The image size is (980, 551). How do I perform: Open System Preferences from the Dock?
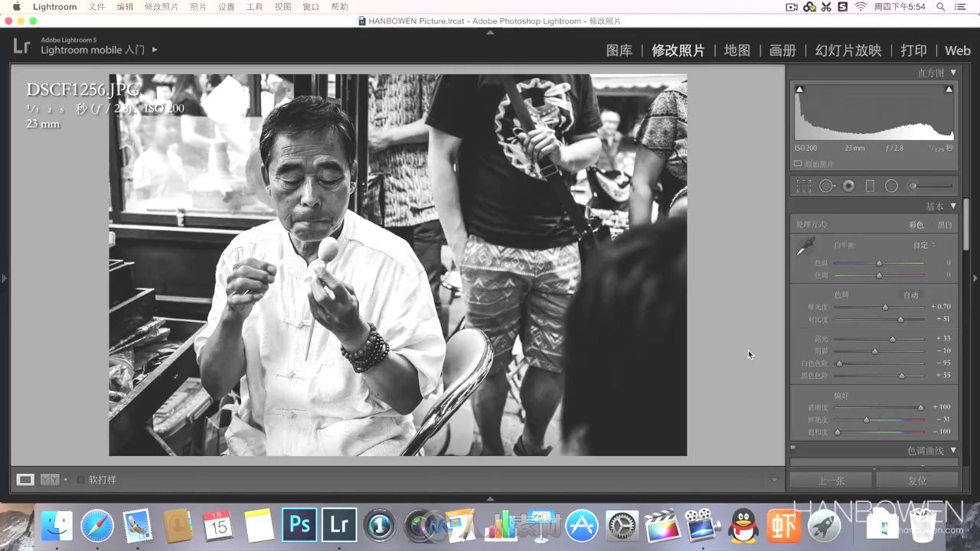[622, 526]
